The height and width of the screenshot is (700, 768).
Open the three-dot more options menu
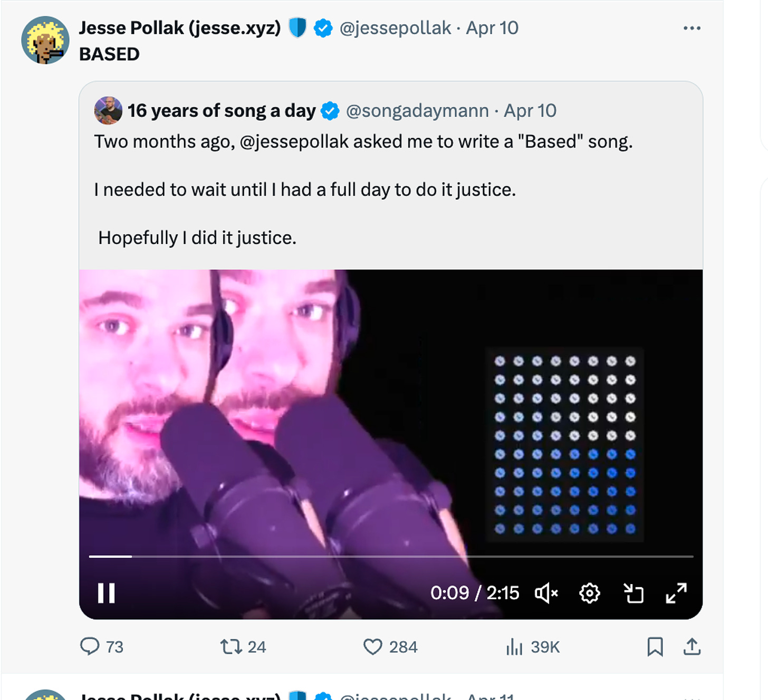pyautogui.click(x=692, y=28)
